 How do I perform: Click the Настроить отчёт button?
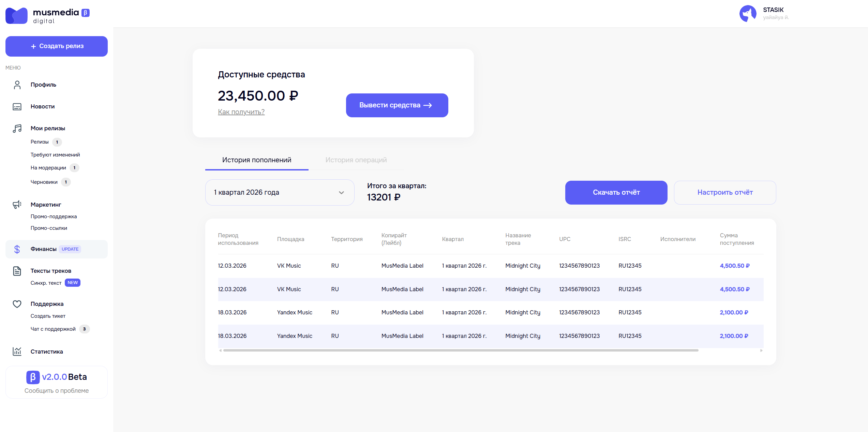(725, 193)
